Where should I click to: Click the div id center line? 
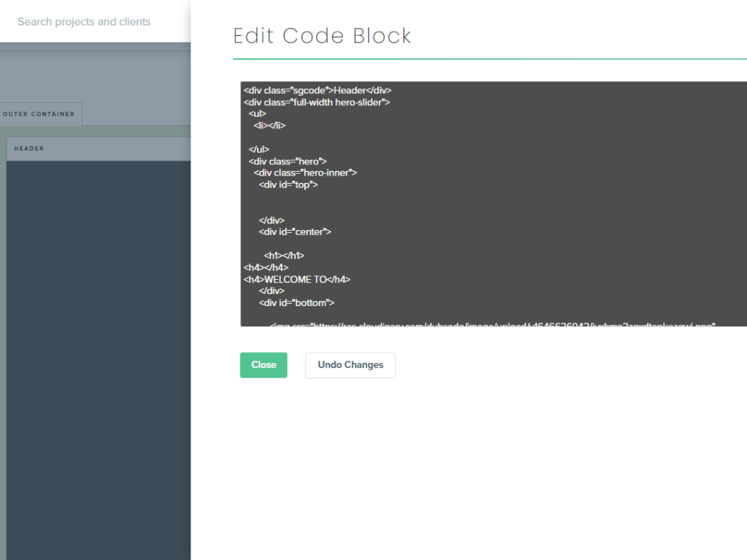click(294, 231)
